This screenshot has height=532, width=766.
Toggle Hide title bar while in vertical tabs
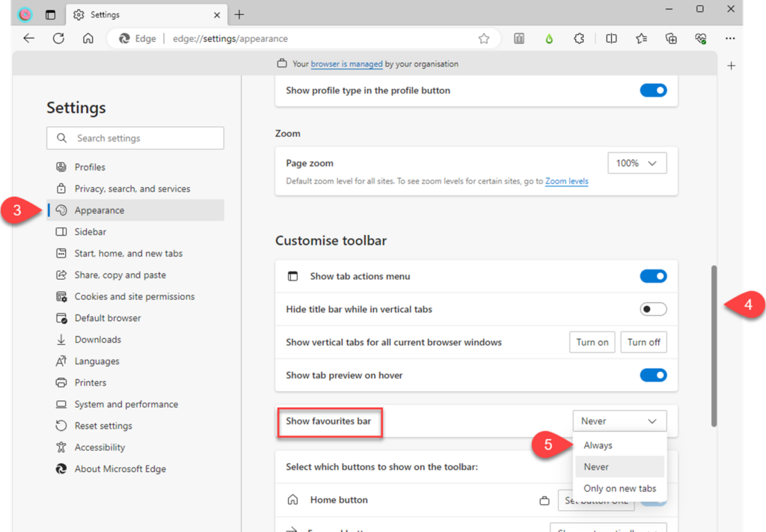pos(653,309)
